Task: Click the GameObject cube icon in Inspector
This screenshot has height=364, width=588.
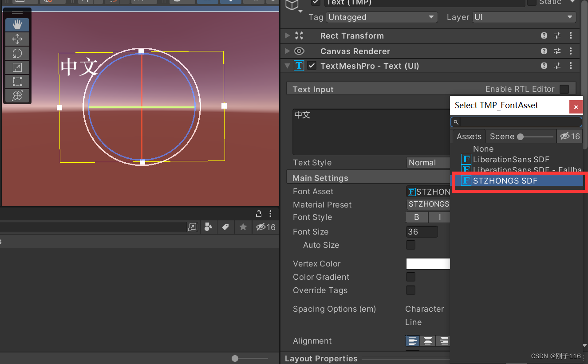Action: coord(292,4)
